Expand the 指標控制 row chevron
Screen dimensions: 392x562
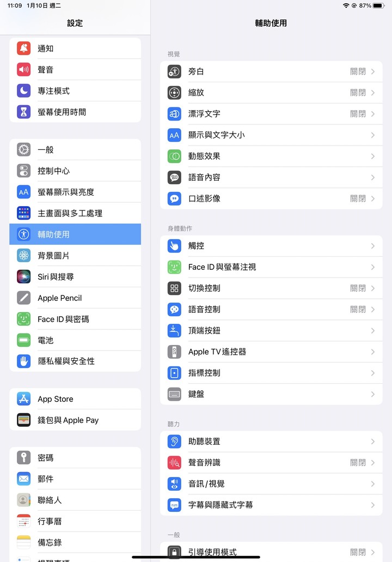pos(372,373)
